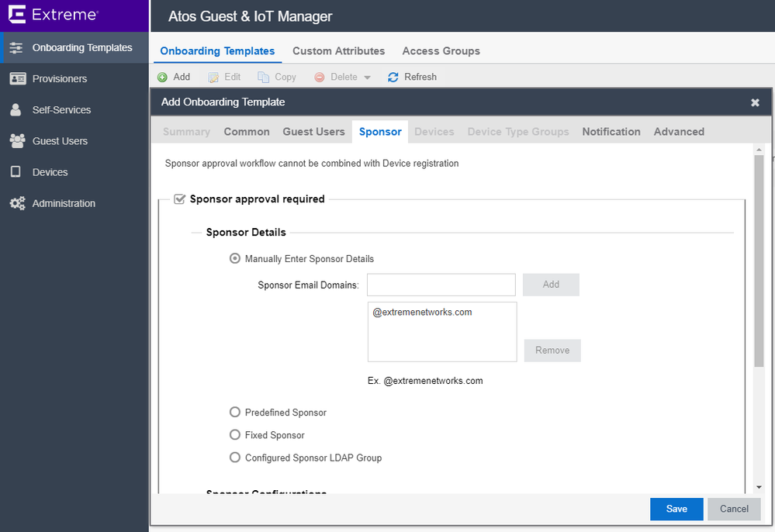Click the Sponsor Email Domains input field
This screenshot has width=775, height=532.
point(441,285)
